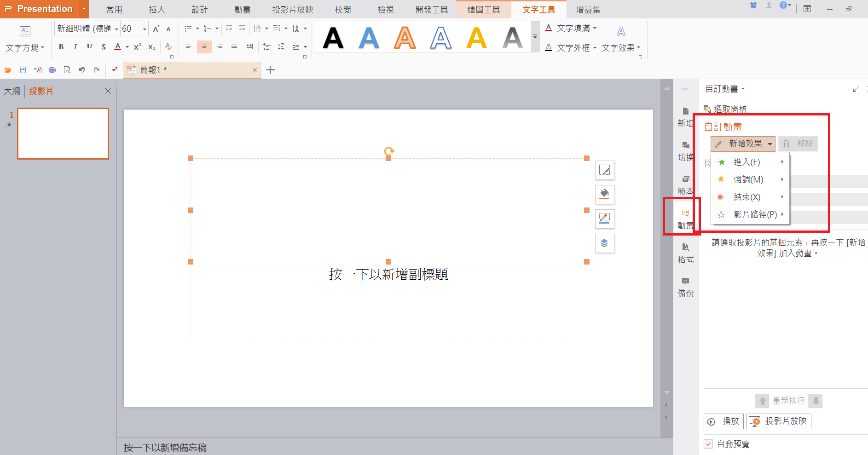Apply the blue fill text style
Viewport: 868px width, 455px height.
tap(369, 37)
